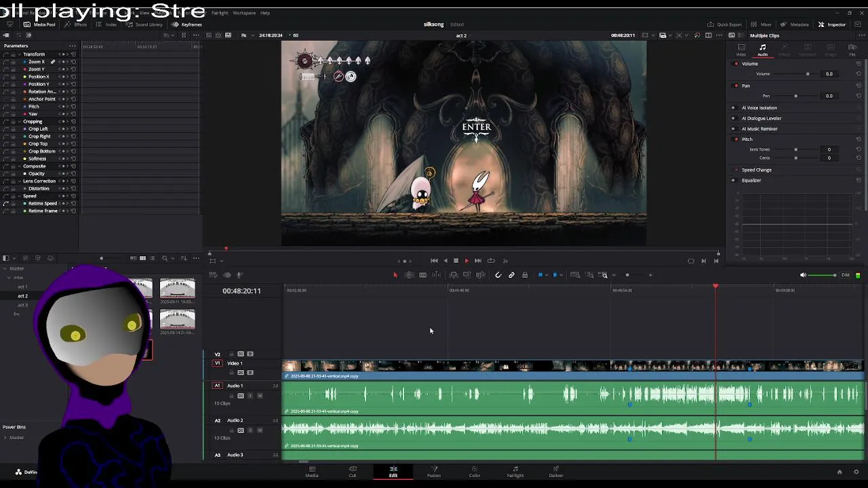Collapse the Lens Correction parameter group

(x=20, y=181)
